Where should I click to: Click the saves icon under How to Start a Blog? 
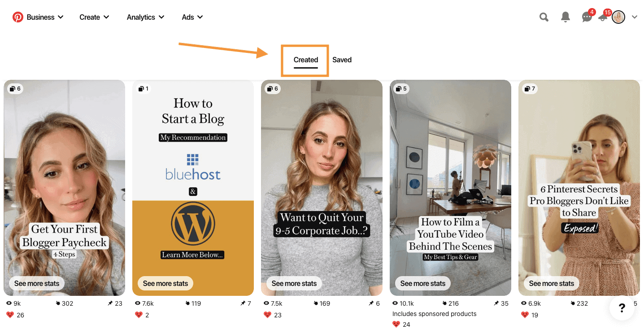coord(187,303)
